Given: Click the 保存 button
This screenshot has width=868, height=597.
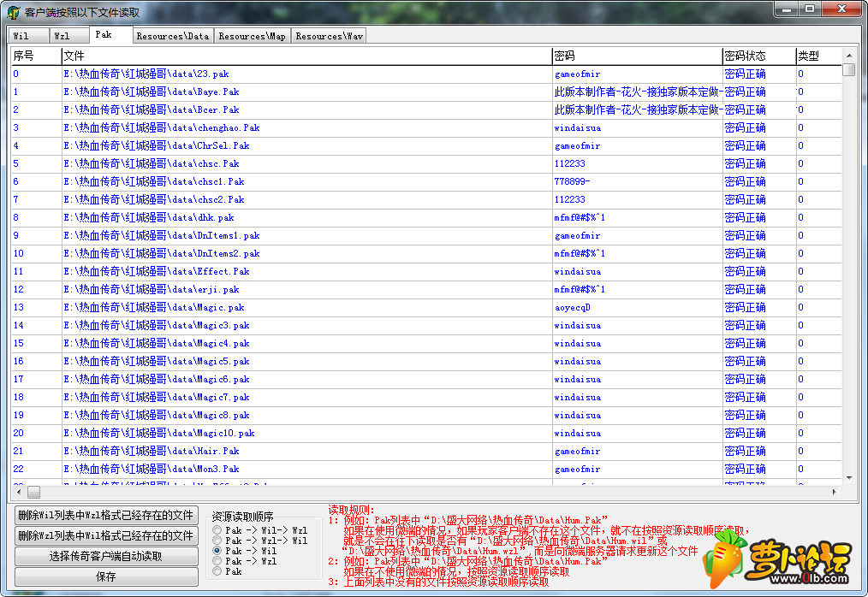Looking at the screenshot, I should (106, 576).
